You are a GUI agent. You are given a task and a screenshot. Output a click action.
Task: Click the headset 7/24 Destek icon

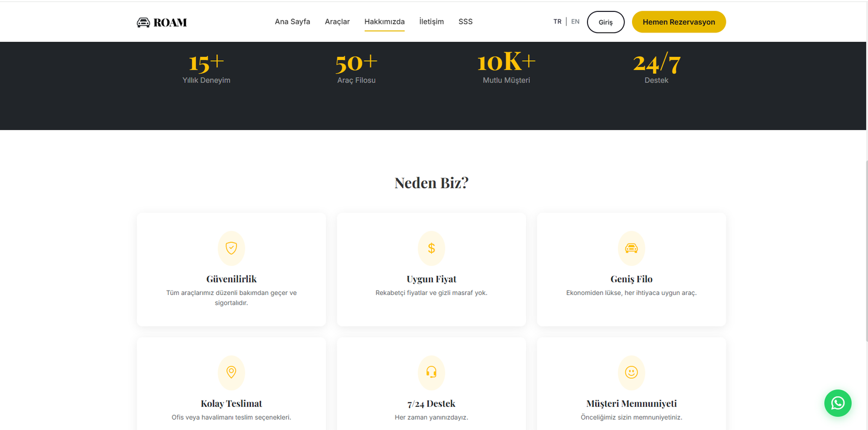431,373
